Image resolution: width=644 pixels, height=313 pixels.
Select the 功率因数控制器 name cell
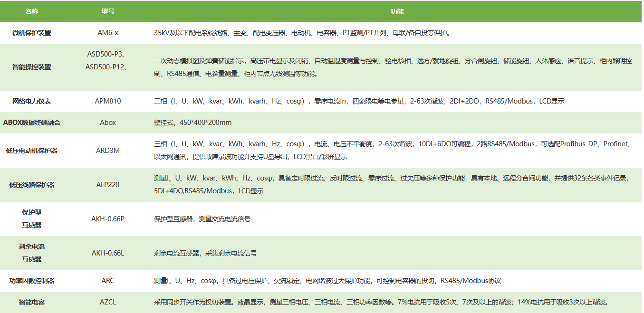click(x=32, y=281)
